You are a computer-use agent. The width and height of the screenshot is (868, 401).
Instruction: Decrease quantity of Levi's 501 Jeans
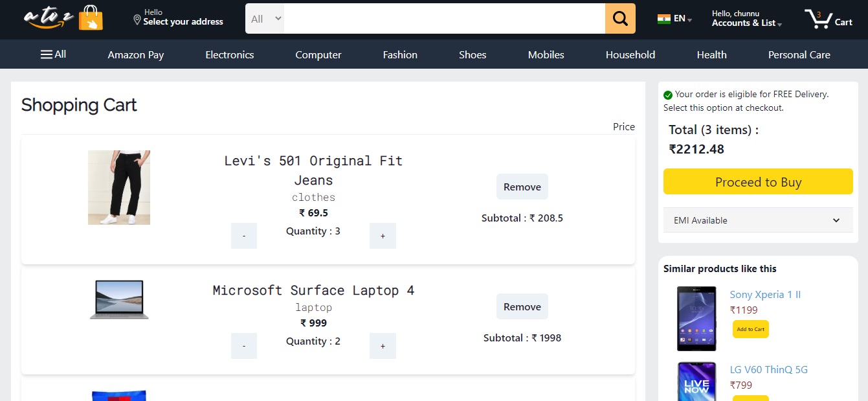tap(244, 236)
